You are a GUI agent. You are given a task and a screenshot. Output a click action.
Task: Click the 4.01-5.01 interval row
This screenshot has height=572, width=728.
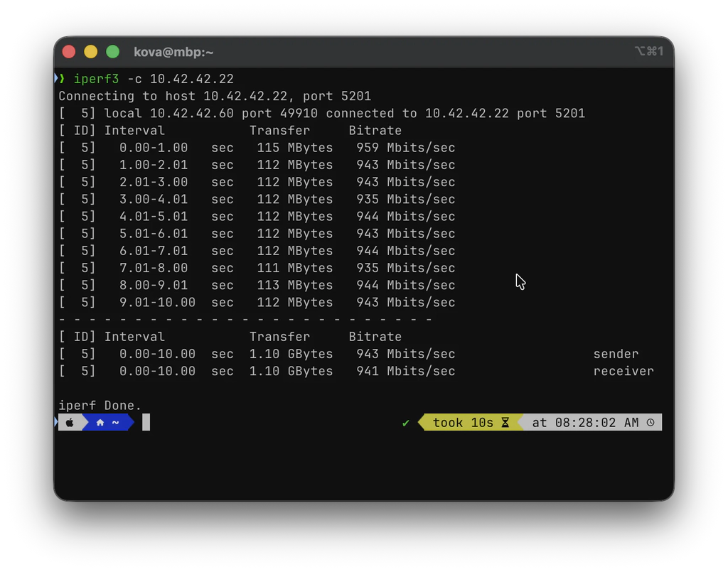(257, 216)
